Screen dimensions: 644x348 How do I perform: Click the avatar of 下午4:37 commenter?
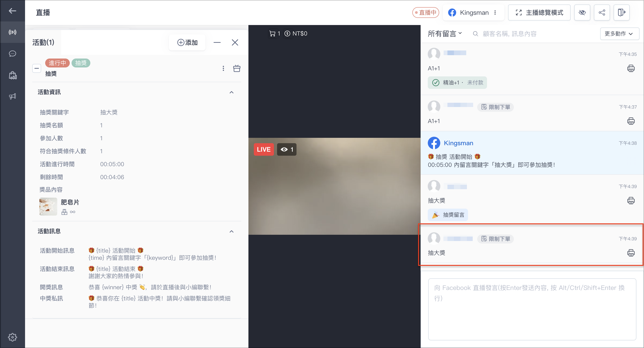(434, 107)
